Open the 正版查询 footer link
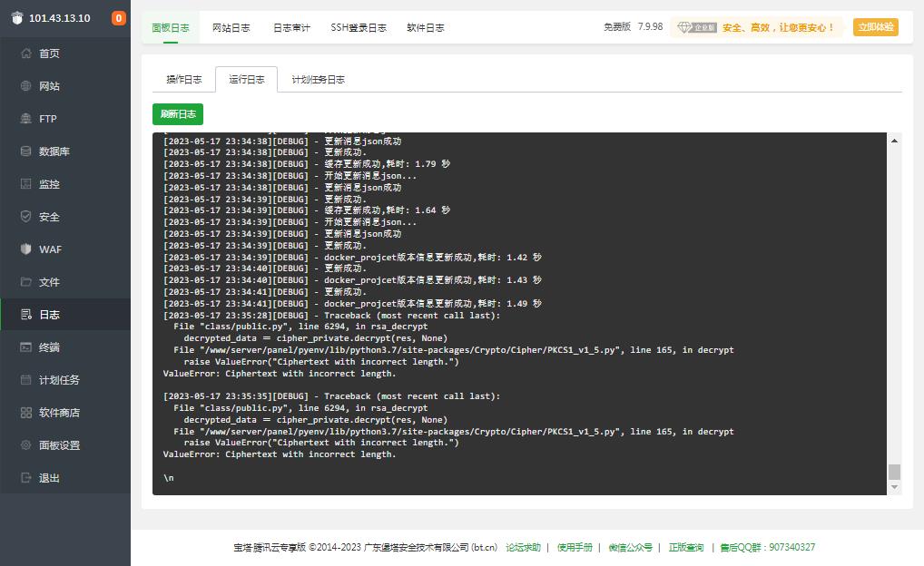 tap(686, 547)
